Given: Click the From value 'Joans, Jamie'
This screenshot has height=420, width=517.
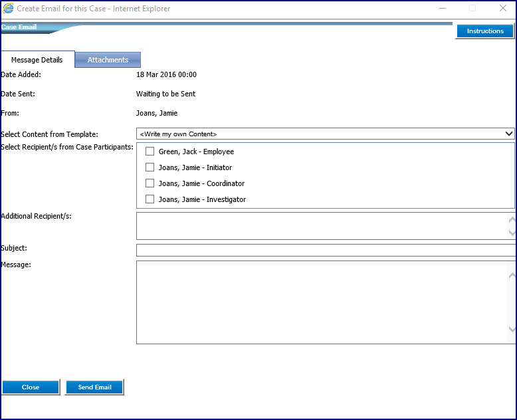Looking at the screenshot, I should (157, 113).
